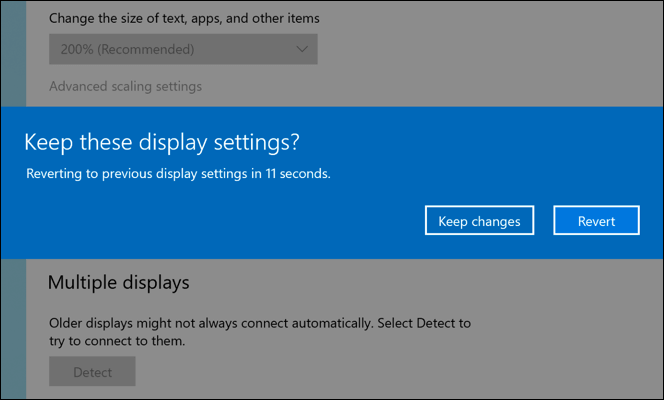Click the 'Older displays might not' description text
Screen dimensions: 664x400
[x=260, y=324]
